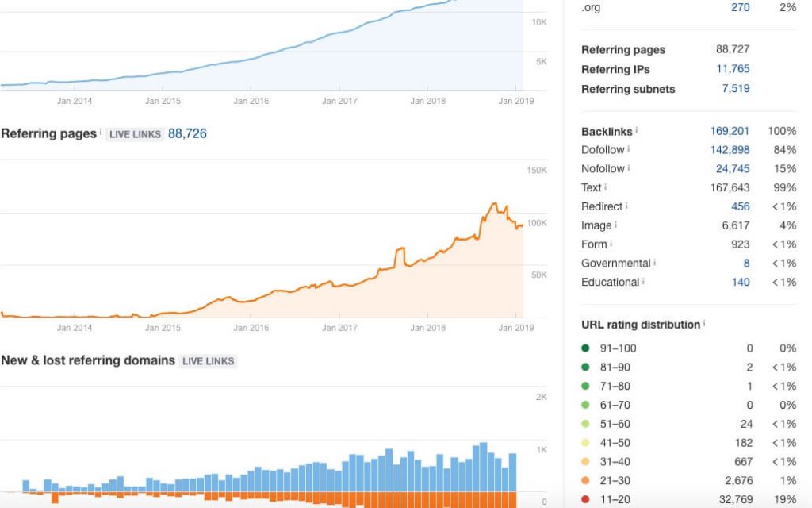Screen dimensions: 812x508
Task: Click the 51–60 rating count 24
Action: coord(747,424)
